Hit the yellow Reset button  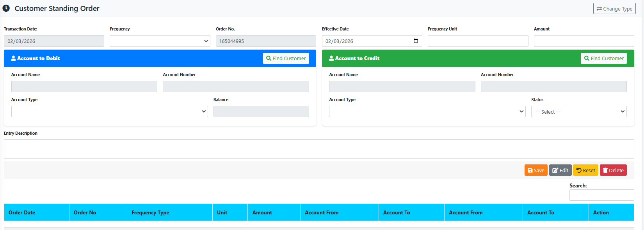585,170
